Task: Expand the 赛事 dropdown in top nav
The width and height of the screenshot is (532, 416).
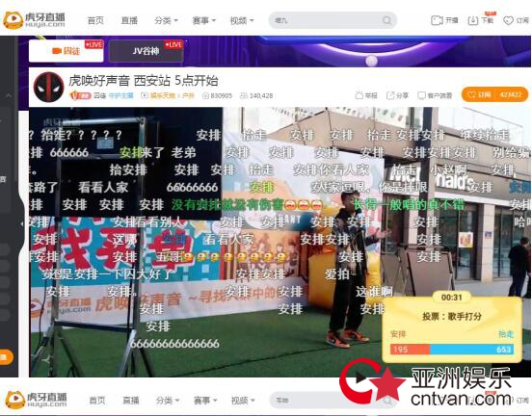Action: click(x=204, y=20)
